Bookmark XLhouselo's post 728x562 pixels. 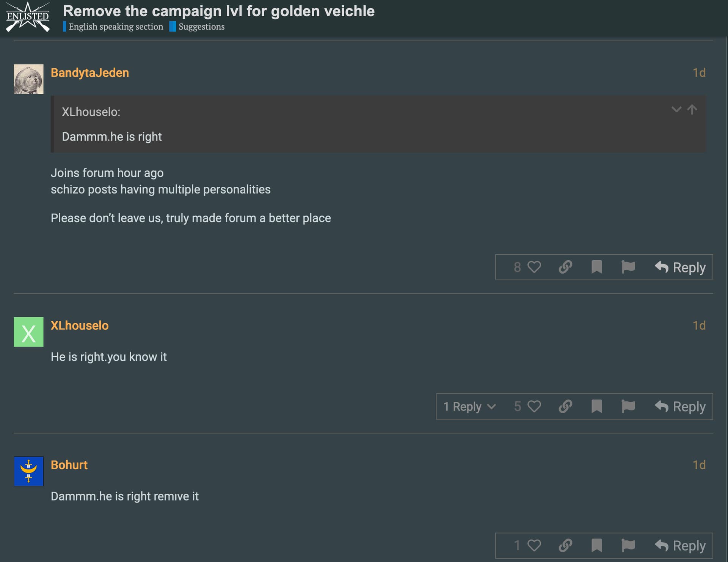(x=596, y=406)
